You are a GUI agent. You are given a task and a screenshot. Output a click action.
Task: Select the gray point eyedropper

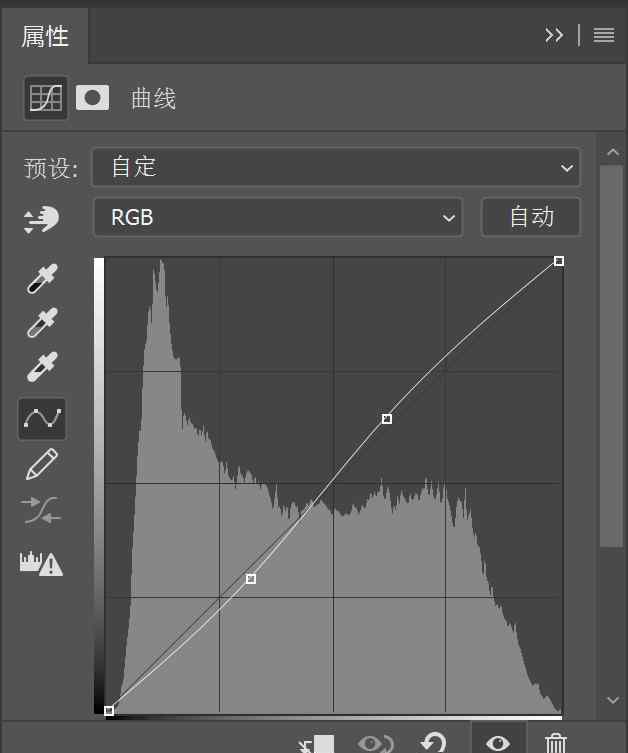tap(42, 323)
